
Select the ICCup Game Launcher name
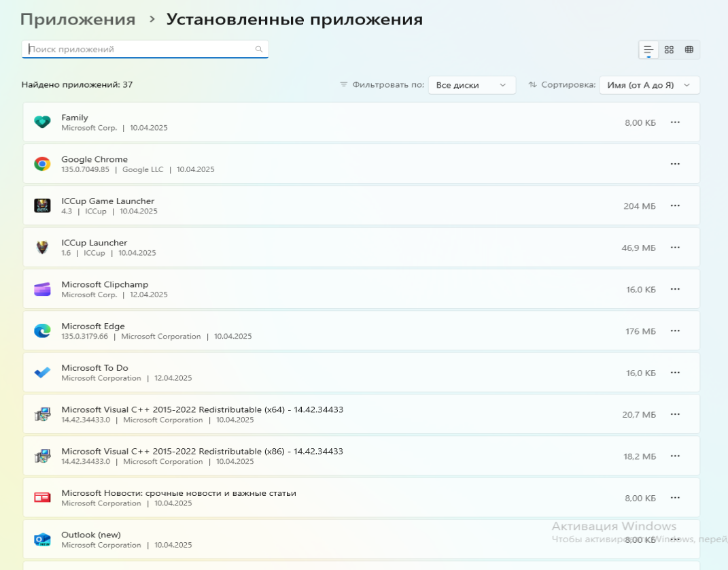coord(107,201)
